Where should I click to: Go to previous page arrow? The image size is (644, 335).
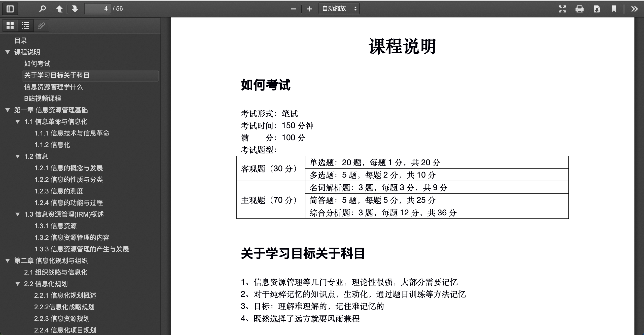click(59, 9)
